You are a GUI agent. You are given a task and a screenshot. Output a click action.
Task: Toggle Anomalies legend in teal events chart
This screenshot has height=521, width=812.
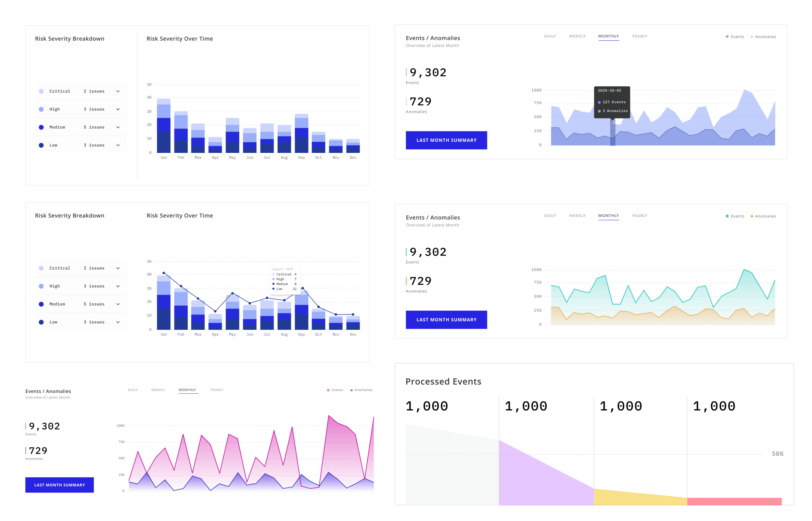pos(764,216)
